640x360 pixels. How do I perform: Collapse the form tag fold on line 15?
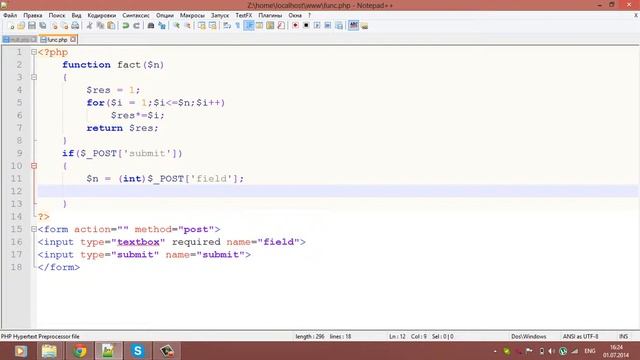pyautogui.click(x=34, y=229)
